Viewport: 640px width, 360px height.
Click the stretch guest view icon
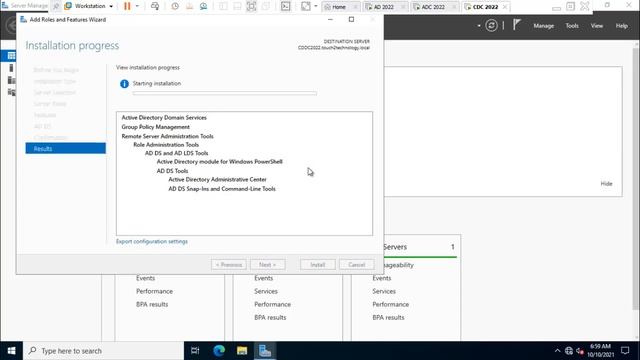(306, 6)
